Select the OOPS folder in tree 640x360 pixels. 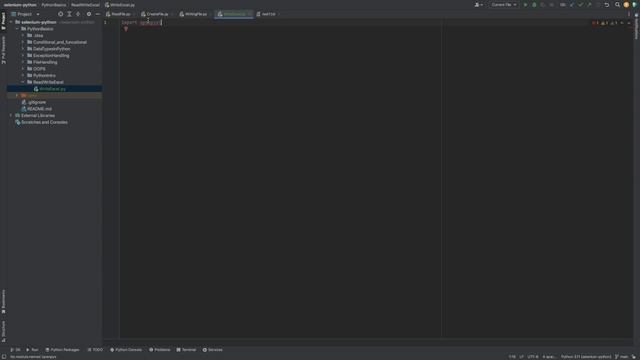pos(39,69)
